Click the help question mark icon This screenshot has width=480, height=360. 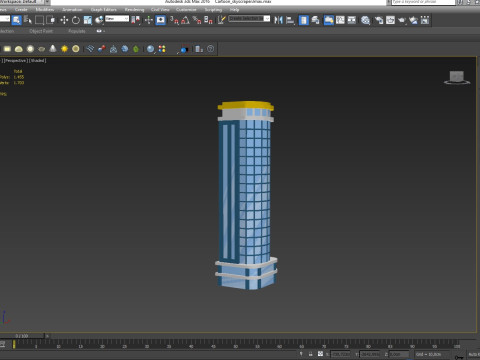coord(210,49)
